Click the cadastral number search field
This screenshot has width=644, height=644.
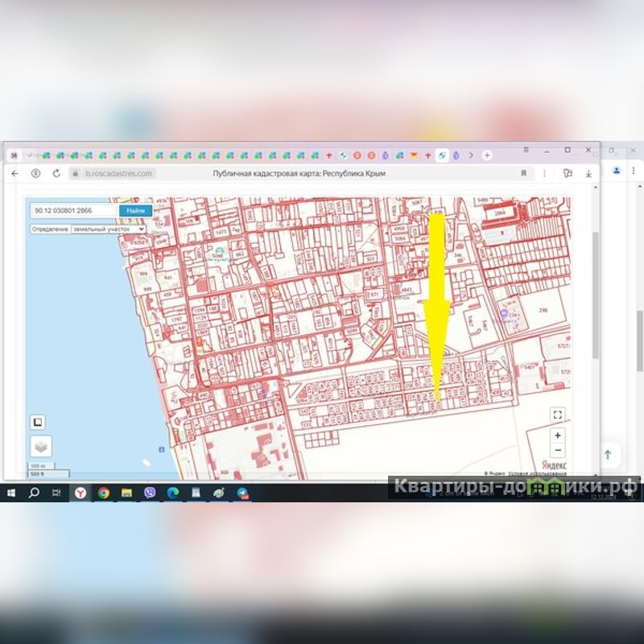coord(74,210)
